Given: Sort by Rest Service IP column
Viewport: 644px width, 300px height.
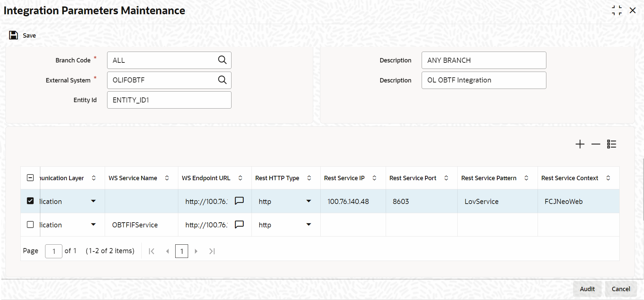Looking at the screenshot, I should coord(375,178).
